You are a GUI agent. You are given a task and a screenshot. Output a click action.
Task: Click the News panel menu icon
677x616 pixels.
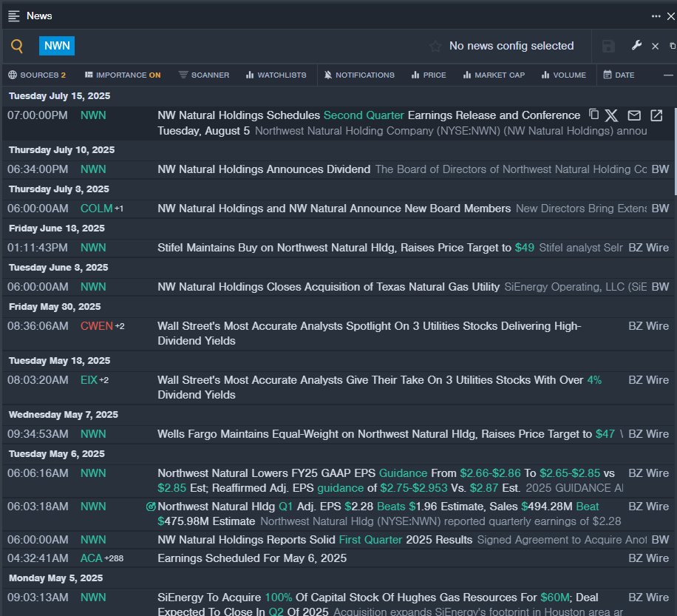14,16
